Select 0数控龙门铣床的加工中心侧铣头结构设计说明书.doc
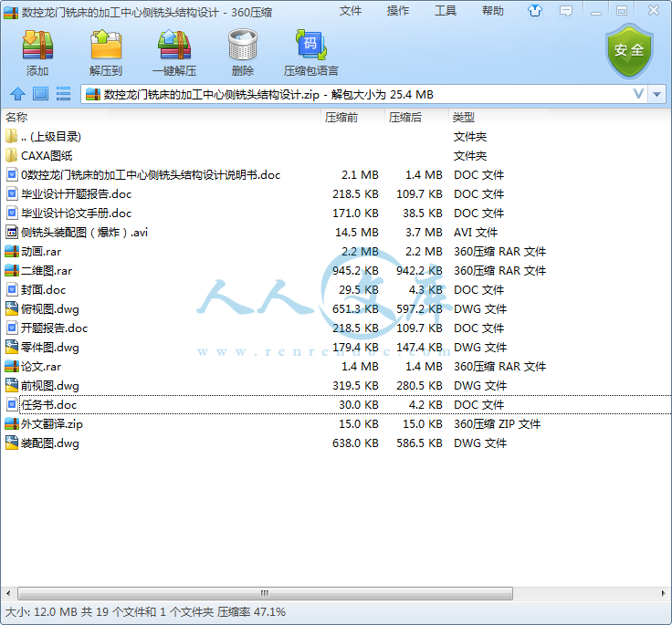The width and height of the screenshot is (672, 625). point(151,175)
